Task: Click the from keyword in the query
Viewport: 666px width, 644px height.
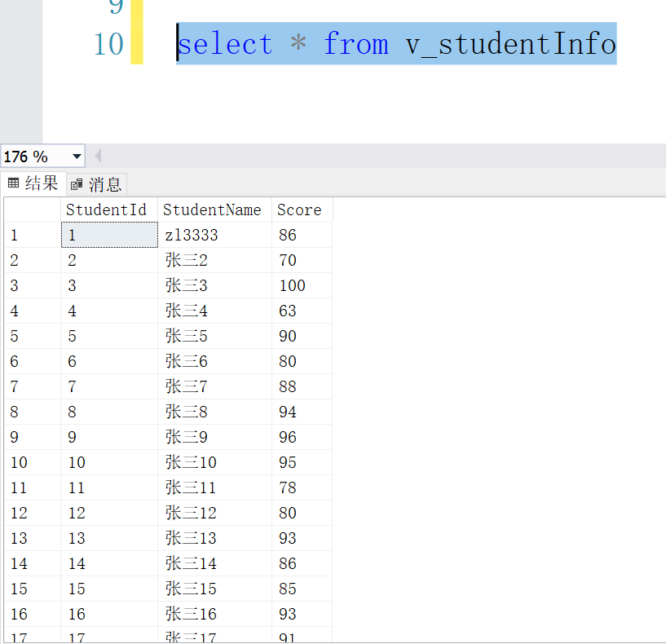Action: pyautogui.click(x=356, y=44)
